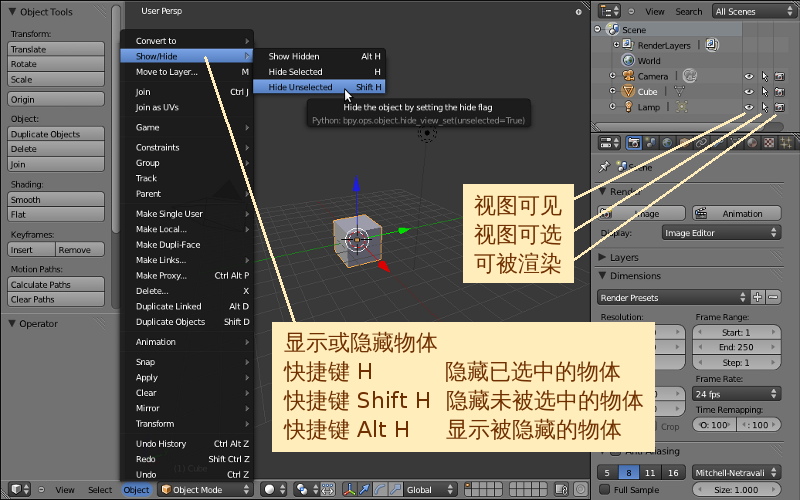The width and height of the screenshot is (800, 500).
Task: Open the Image Editor display dropdown
Action: [x=721, y=233]
